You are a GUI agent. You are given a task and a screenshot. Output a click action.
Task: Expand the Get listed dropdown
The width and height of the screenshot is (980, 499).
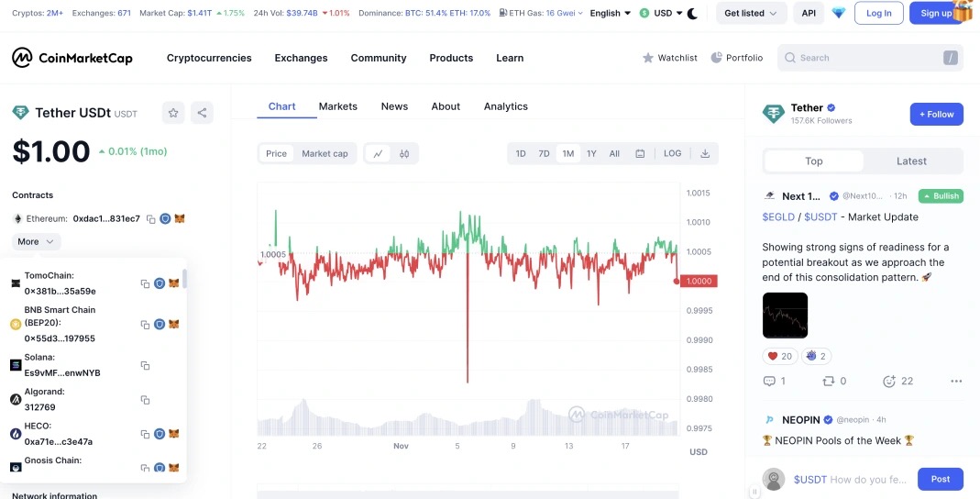point(751,13)
